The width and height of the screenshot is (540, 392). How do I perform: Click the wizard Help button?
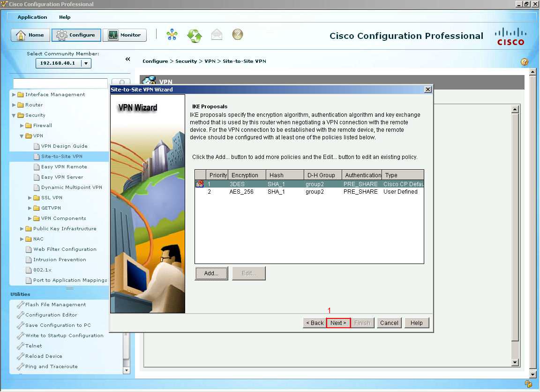point(416,323)
